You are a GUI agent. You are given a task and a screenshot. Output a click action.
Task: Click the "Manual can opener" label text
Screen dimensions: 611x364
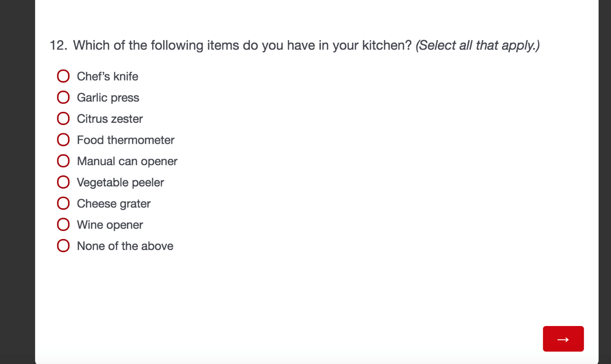tap(127, 161)
